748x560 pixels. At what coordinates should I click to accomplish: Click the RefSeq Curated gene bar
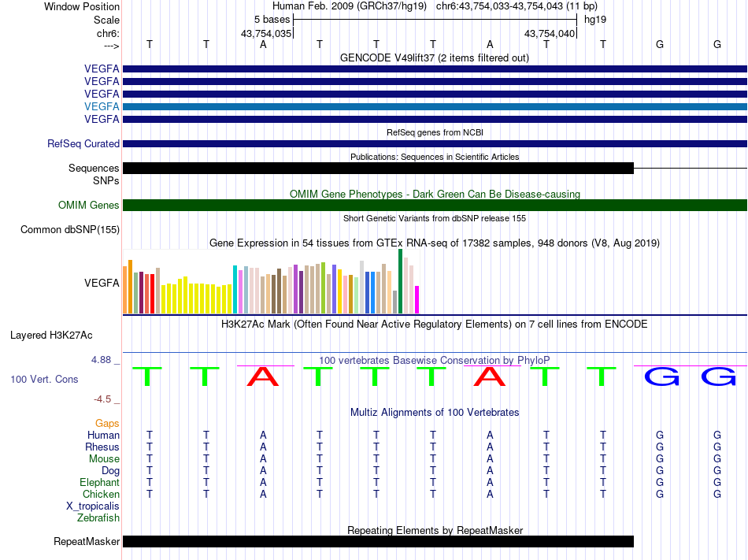point(435,143)
